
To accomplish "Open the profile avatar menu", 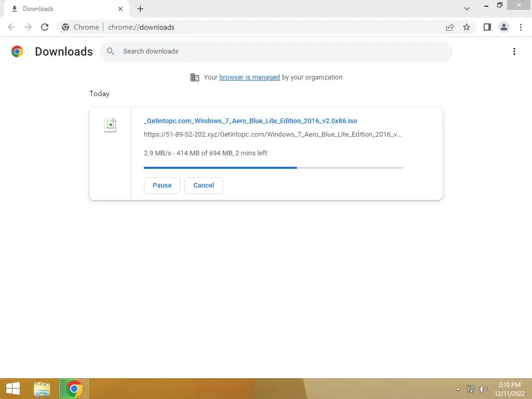I will click(504, 27).
